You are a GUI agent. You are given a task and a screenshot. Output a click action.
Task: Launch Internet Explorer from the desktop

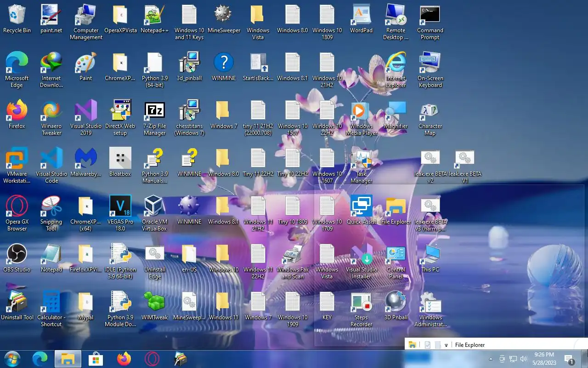click(x=396, y=70)
